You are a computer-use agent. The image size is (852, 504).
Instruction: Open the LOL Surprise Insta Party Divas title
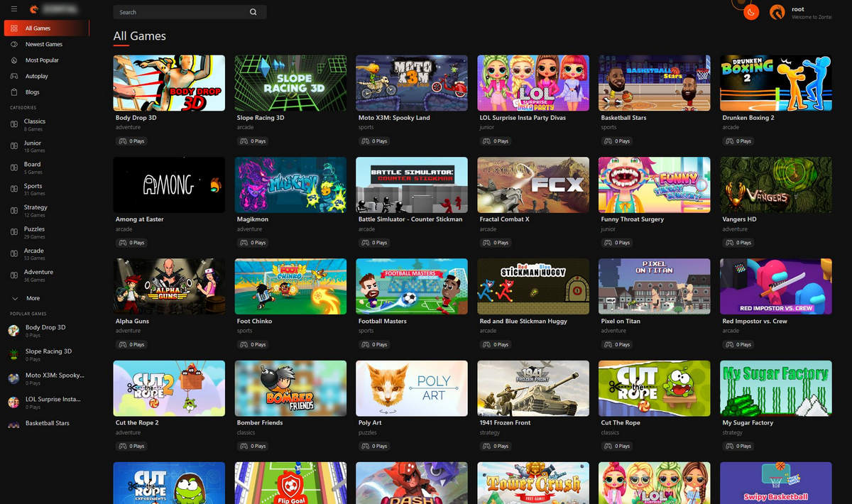[523, 118]
